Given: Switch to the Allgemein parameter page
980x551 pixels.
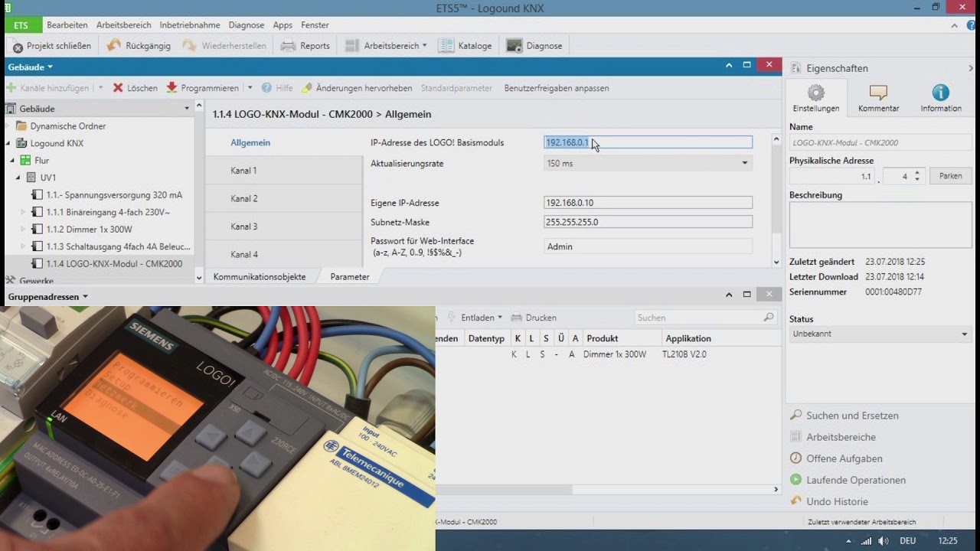Looking at the screenshot, I should point(284,142).
